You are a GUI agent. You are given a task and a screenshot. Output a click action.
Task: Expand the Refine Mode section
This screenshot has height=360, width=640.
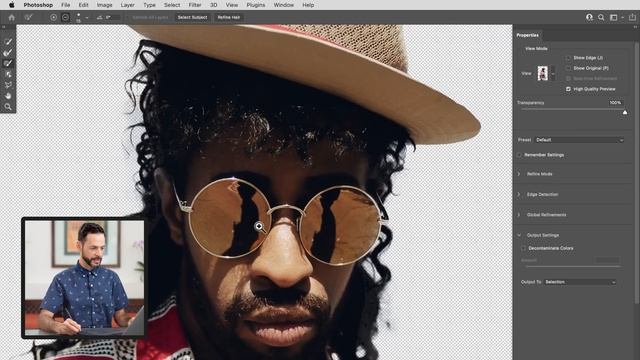(x=520, y=174)
